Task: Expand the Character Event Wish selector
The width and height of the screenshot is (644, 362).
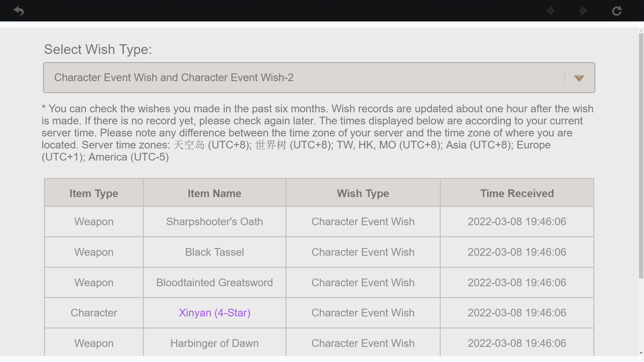Action: click(x=319, y=77)
